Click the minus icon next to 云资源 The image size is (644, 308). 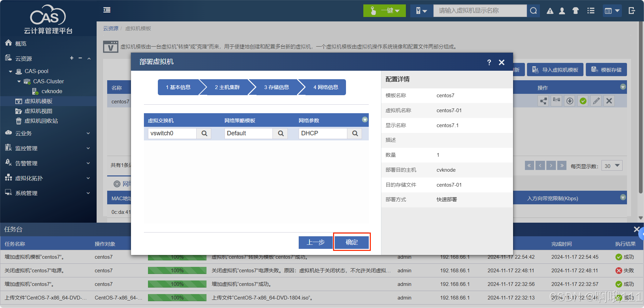point(80,58)
